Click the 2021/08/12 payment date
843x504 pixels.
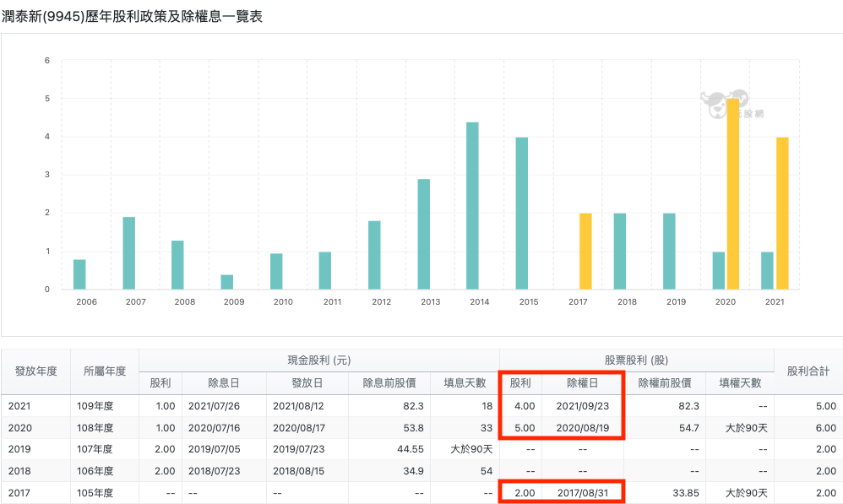tap(298, 406)
